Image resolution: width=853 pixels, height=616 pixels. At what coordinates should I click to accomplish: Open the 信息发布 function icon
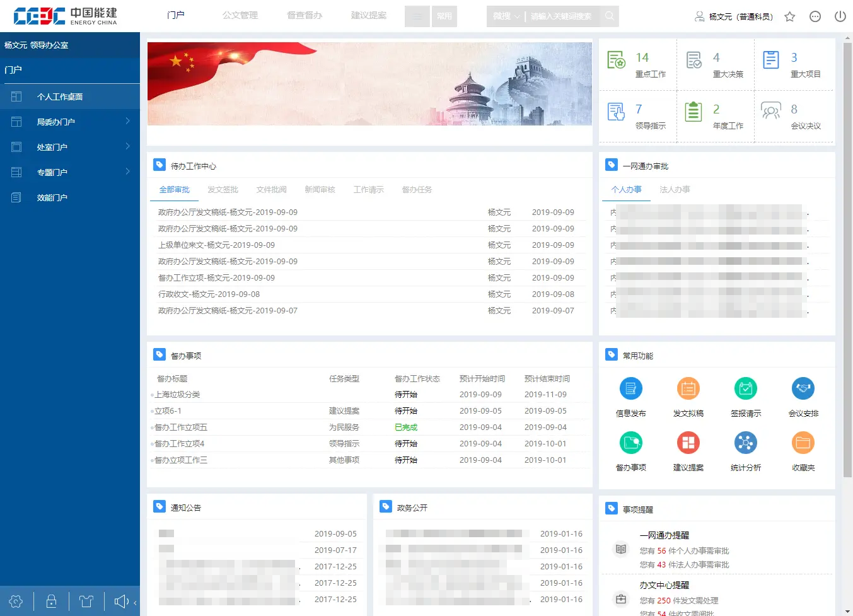coord(630,388)
